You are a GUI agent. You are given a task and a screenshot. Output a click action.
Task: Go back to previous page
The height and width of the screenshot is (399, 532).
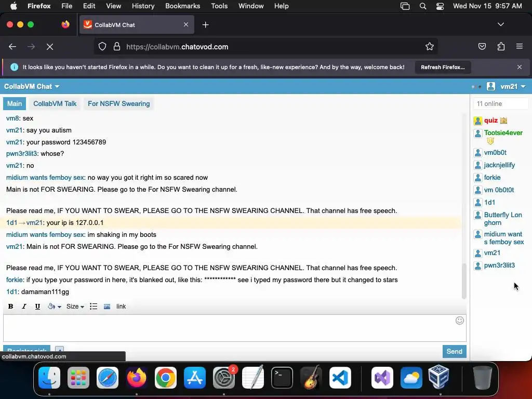tap(12, 47)
